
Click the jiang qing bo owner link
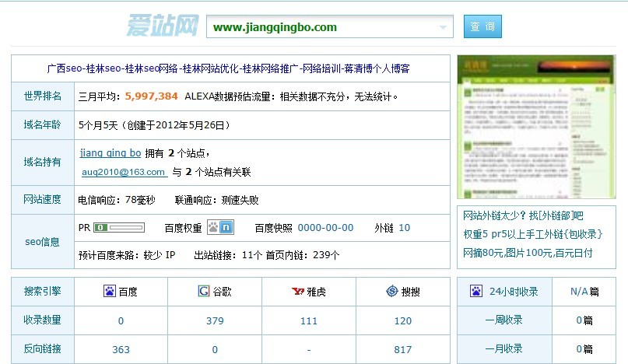tap(111, 153)
